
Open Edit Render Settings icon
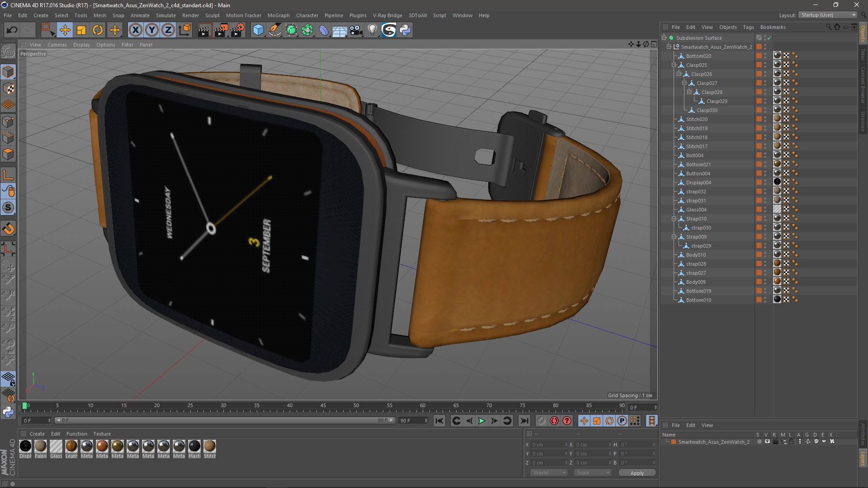coord(238,30)
